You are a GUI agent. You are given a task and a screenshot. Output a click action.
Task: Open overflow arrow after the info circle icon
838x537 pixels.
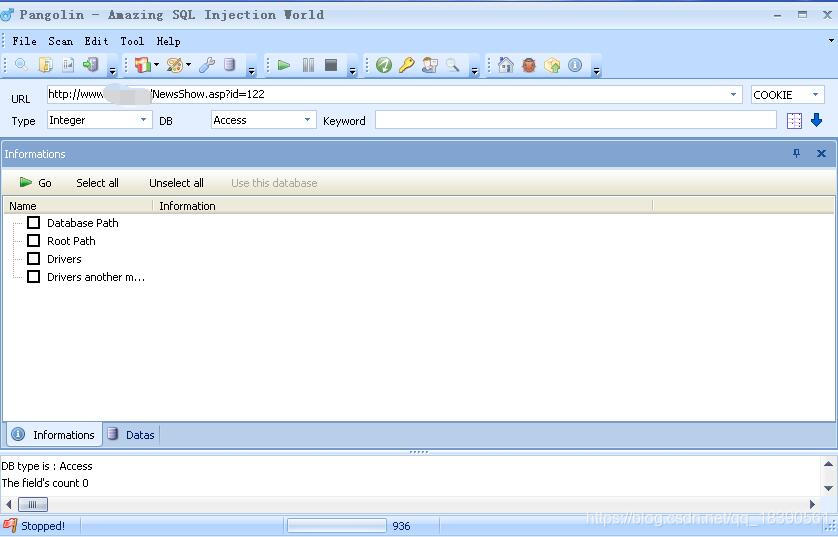click(x=596, y=70)
